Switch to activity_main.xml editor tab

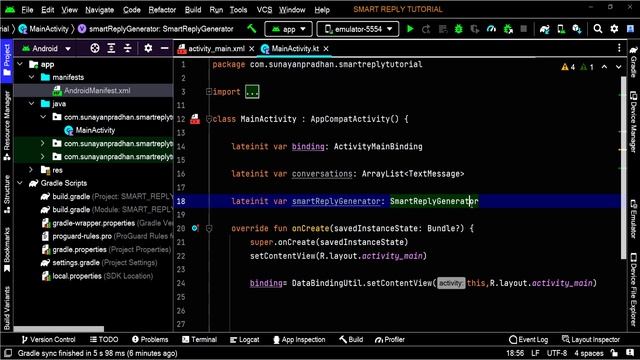click(216, 49)
